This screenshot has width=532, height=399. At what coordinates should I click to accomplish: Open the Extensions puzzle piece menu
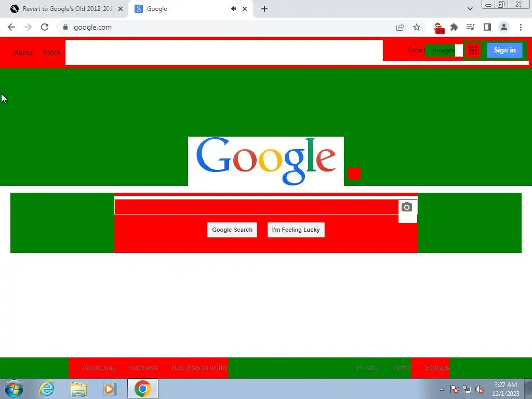click(454, 27)
